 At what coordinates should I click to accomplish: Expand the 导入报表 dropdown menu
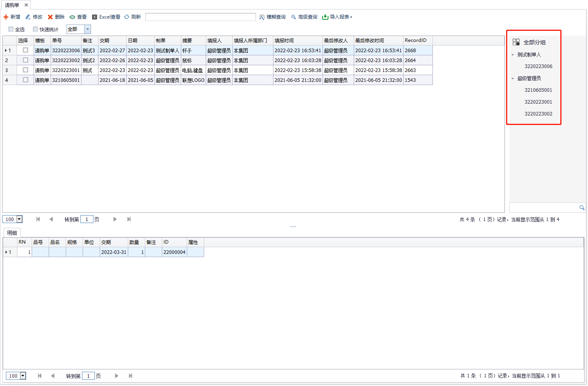click(351, 17)
